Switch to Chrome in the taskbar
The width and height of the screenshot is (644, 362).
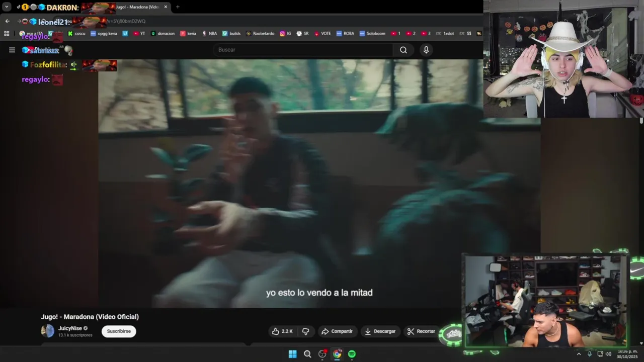[337, 354]
